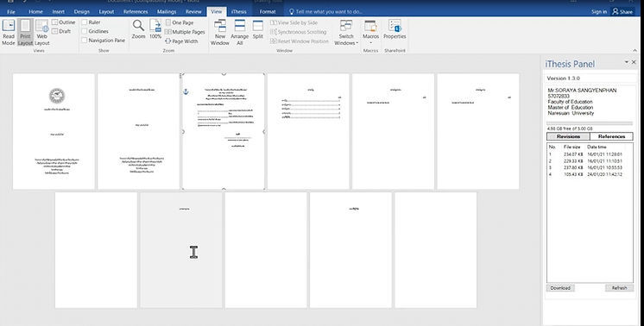
Task: Choose One Page zoom
Action: click(x=179, y=22)
